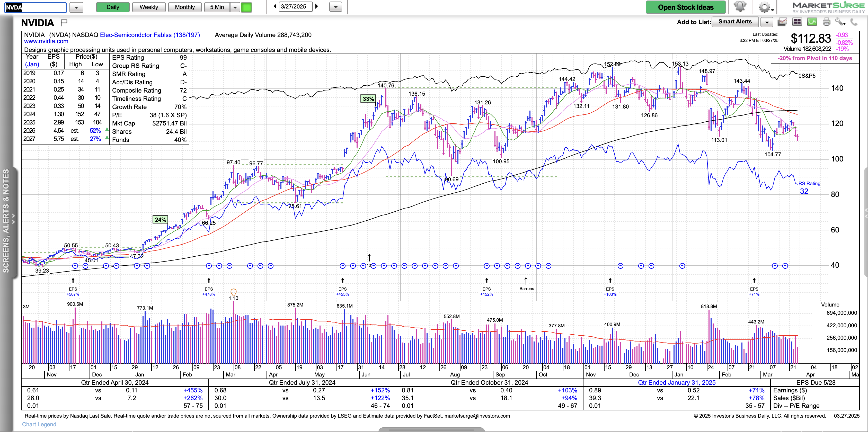The image size is (868, 432).
Task: Switch to Monthly chart tab
Action: click(x=185, y=7)
